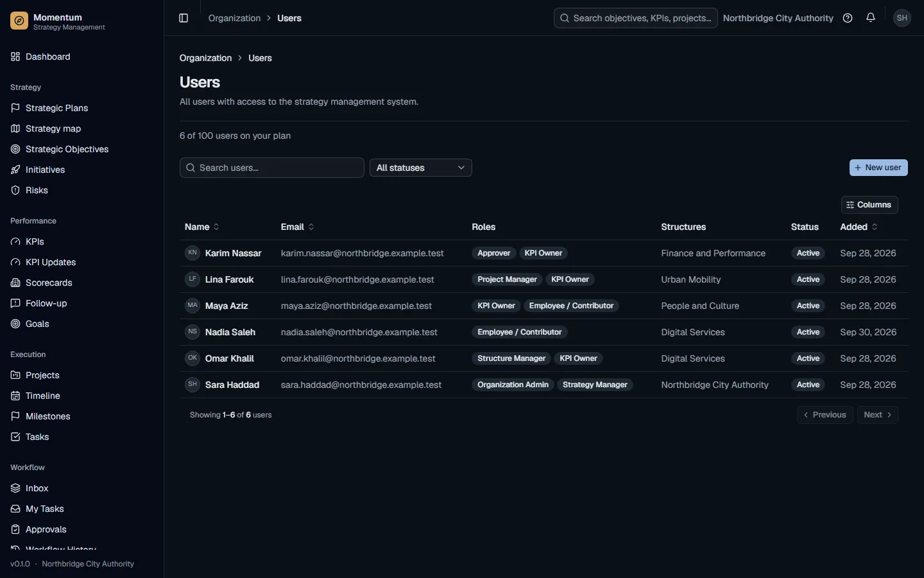The height and width of the screenshot is (578, 924).
Task: Focus the Search users field
Action: tap(272, 168)
